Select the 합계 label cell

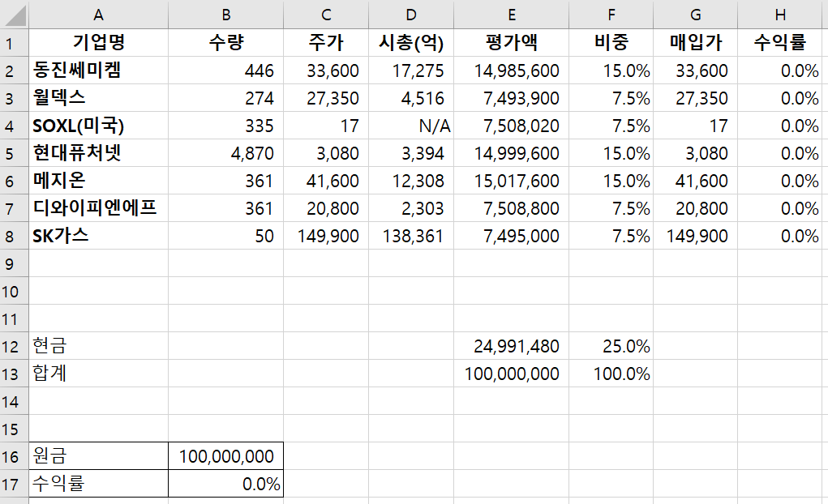[98, 374]
